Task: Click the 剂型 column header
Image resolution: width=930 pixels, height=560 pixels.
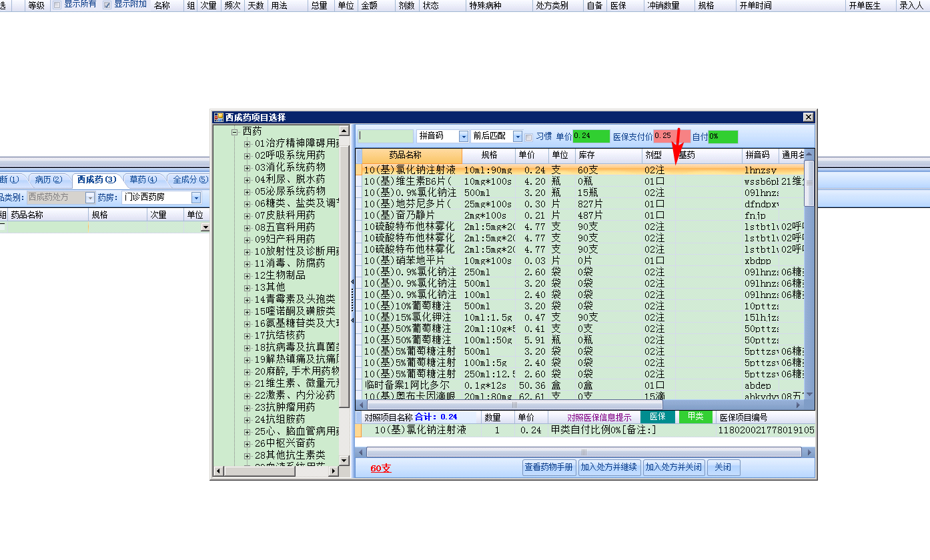Action: (x=659, y=155)
